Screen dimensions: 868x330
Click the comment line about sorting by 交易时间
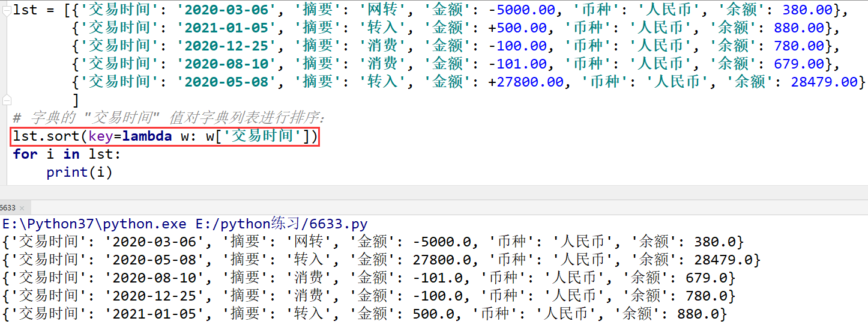[x=168, y=117]
